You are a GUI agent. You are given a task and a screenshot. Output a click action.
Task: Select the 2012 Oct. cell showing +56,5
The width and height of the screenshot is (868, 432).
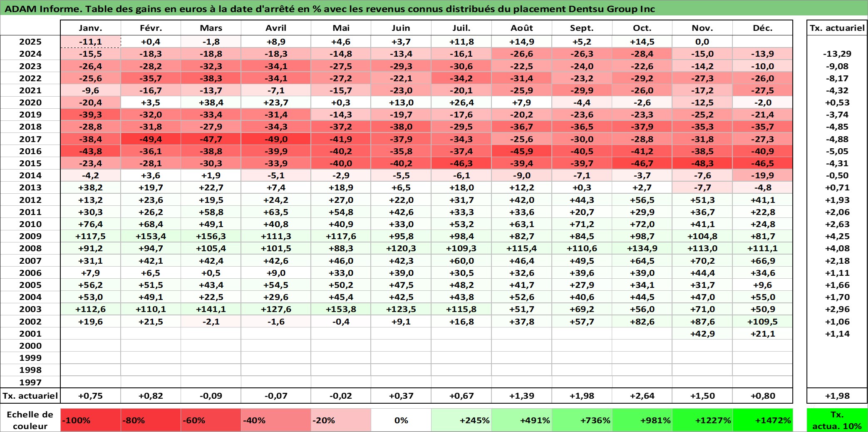(642, 200)
